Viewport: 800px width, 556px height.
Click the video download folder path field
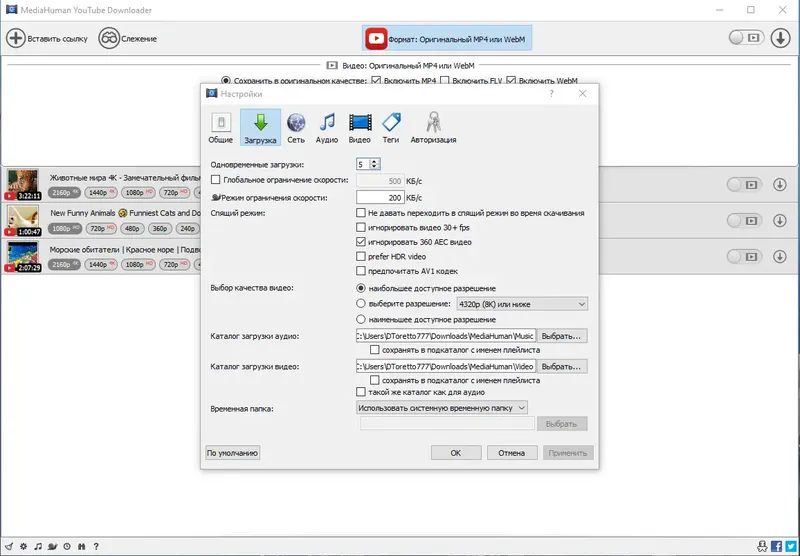pos(446,366)
